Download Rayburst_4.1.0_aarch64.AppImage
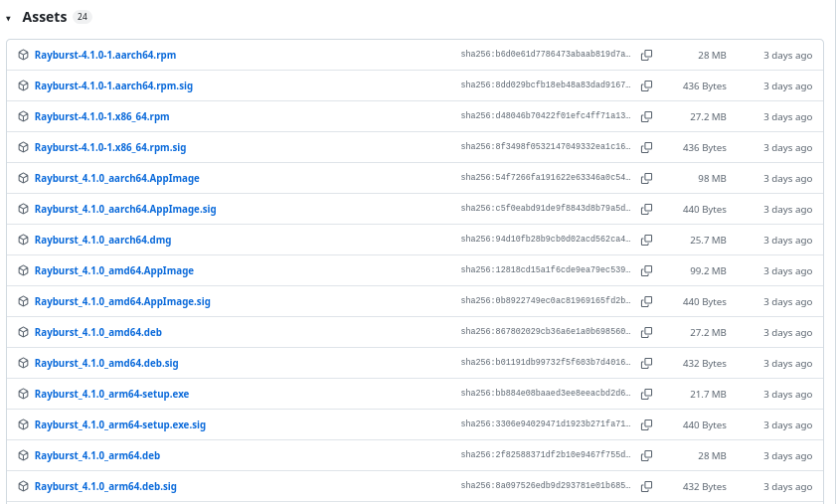 117,178
